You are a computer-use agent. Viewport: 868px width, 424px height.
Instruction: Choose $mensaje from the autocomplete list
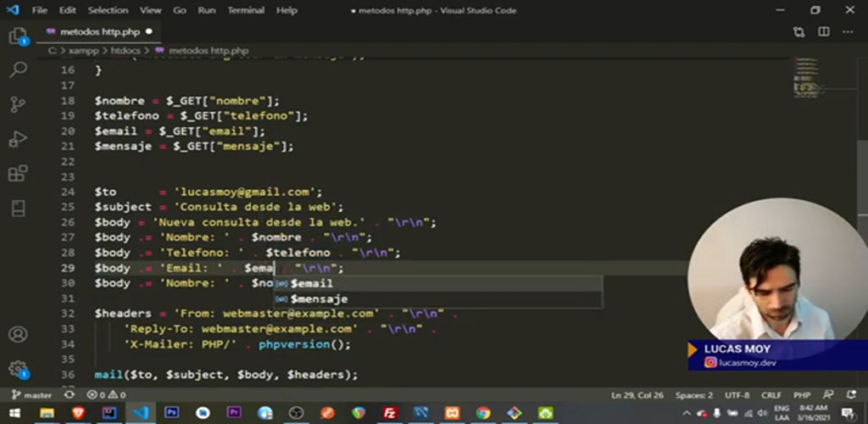tap(437, 298)
